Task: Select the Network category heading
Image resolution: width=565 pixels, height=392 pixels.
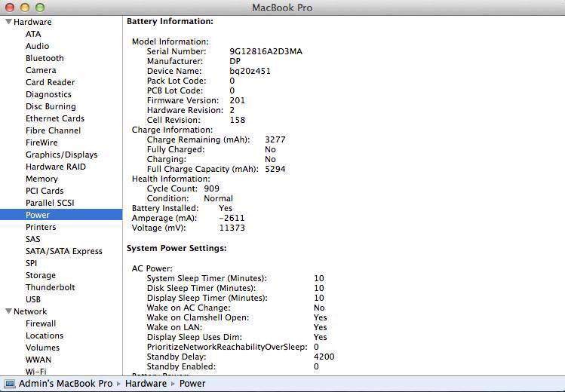Action: [x=30, y=311]
